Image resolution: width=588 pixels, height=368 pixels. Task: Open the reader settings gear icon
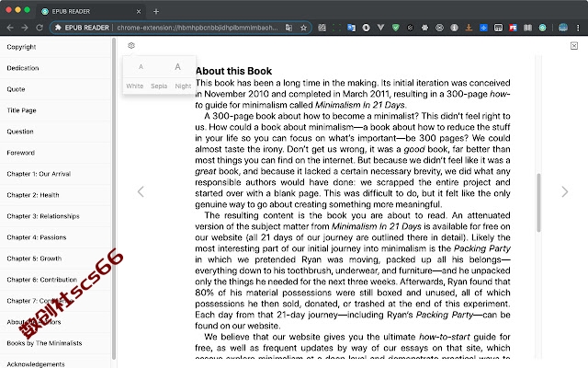tap(130, 45)
